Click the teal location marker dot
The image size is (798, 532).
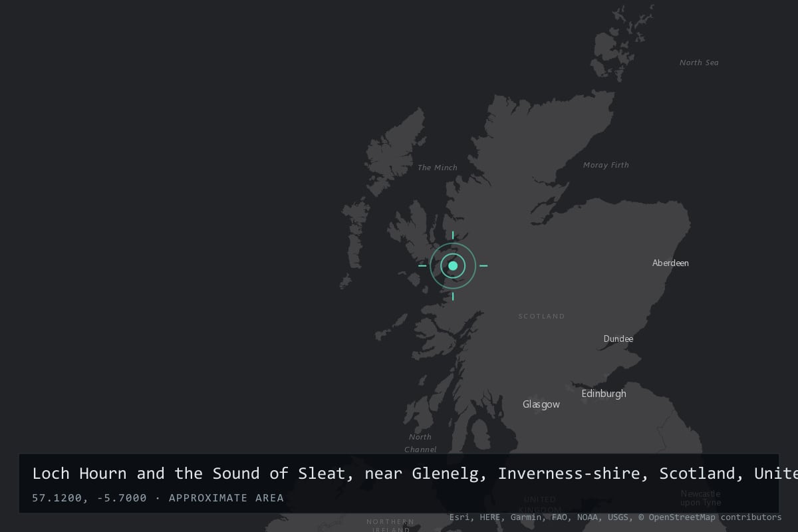pyautogui.click(x=453, y=265)
